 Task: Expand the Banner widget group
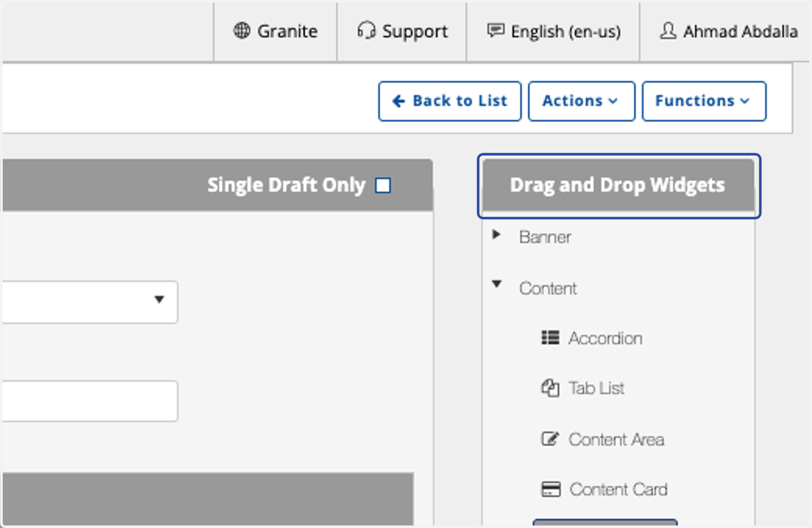click(x=497, y=235)
